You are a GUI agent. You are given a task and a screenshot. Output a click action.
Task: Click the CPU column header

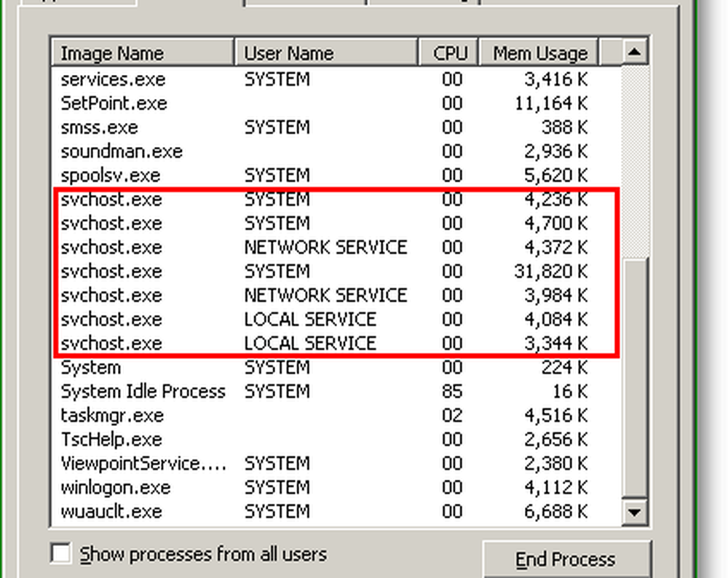click(449, 53)
